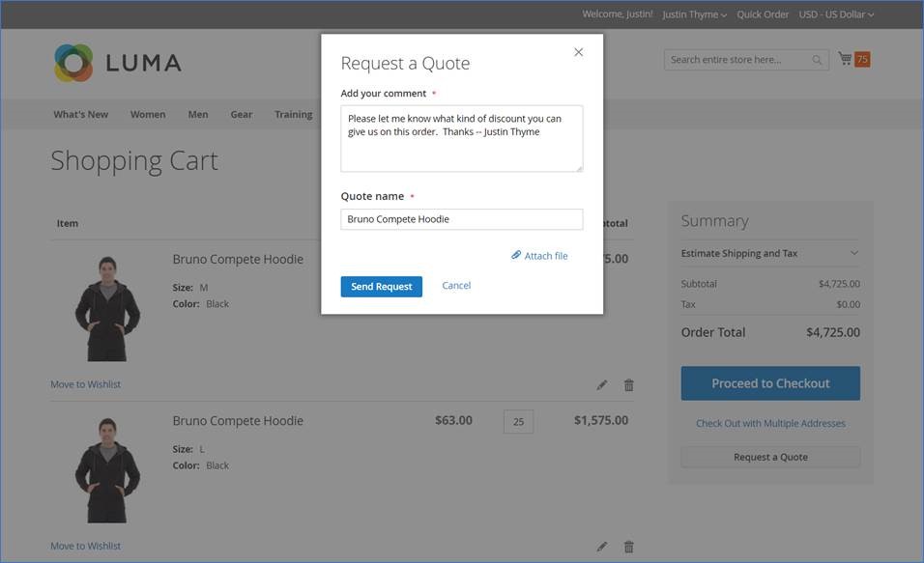Expand the Estimate Shipping and Tax section
This screenshot has height=563, width=924.
coord(769,253)
